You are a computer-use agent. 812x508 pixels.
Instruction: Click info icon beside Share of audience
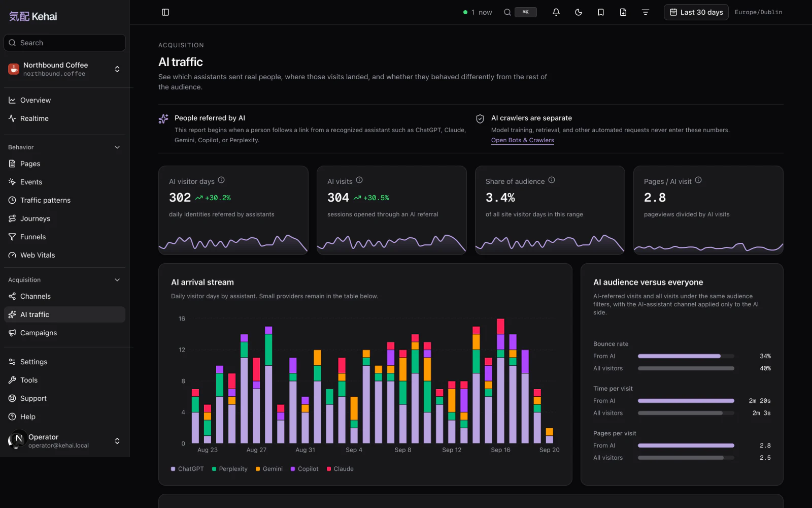552,180
